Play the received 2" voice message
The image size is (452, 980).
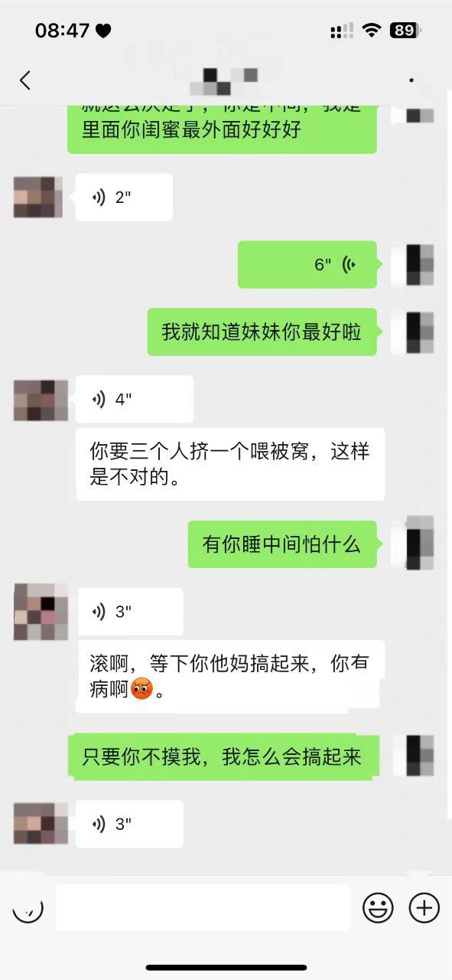click(124, 198)
